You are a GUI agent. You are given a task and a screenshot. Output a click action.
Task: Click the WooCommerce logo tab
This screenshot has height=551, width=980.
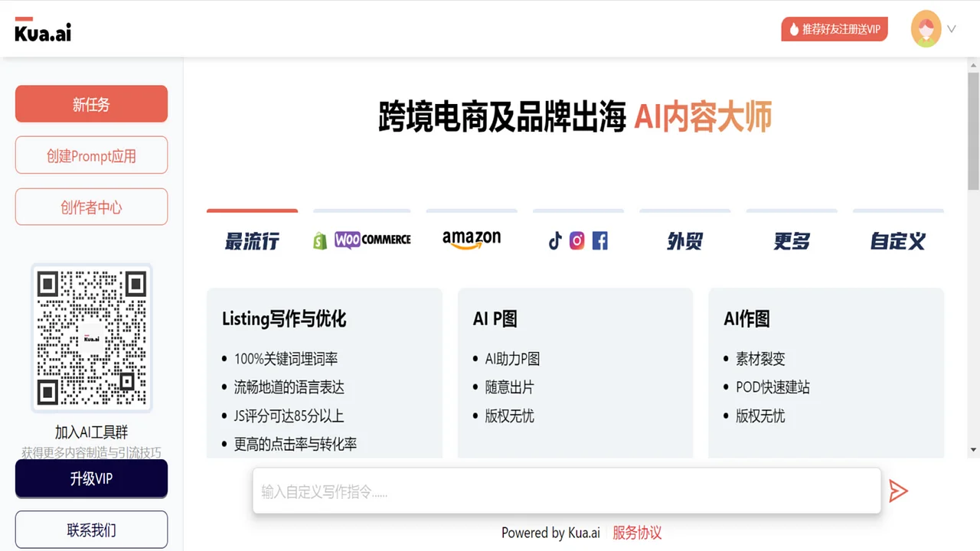(x=373, y=240)
